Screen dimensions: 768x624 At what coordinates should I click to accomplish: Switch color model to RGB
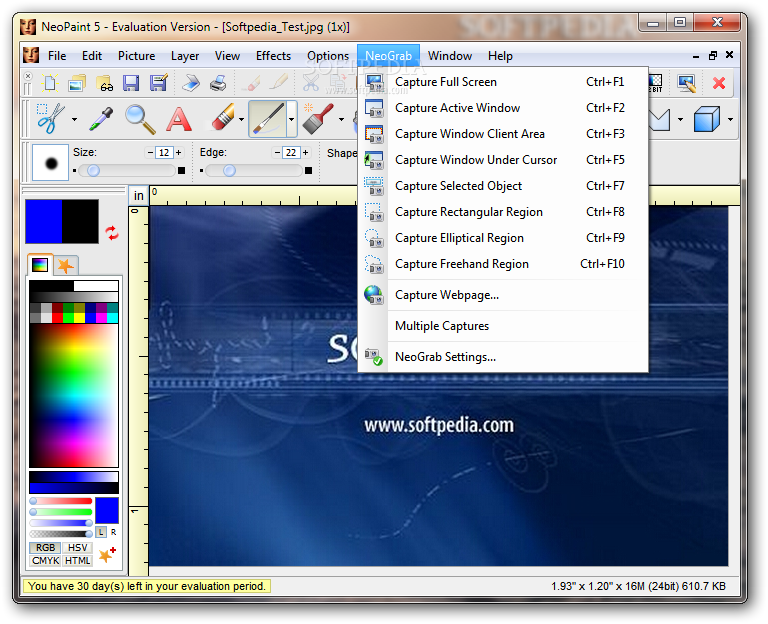(46, 548)
